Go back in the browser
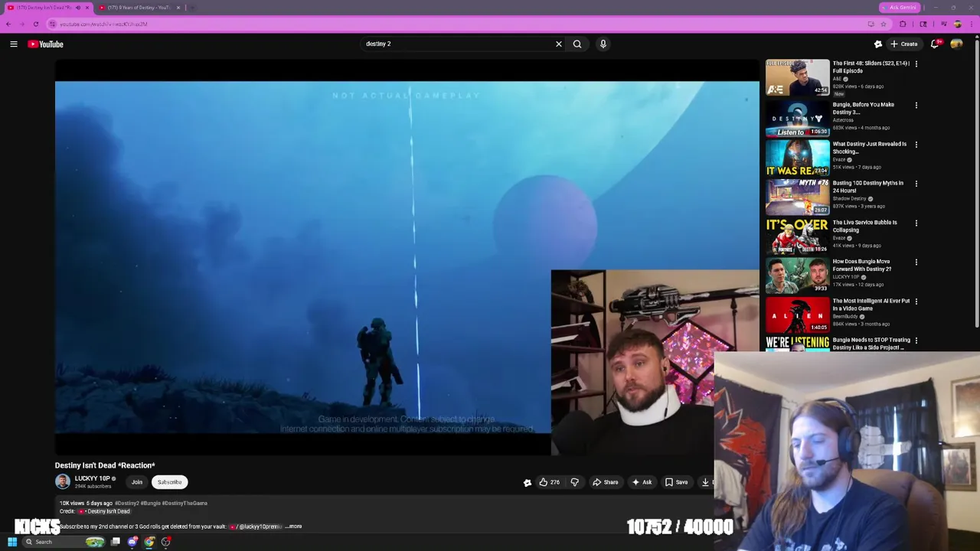The width and height of the screenshot is (980, 551). (8, 24)
